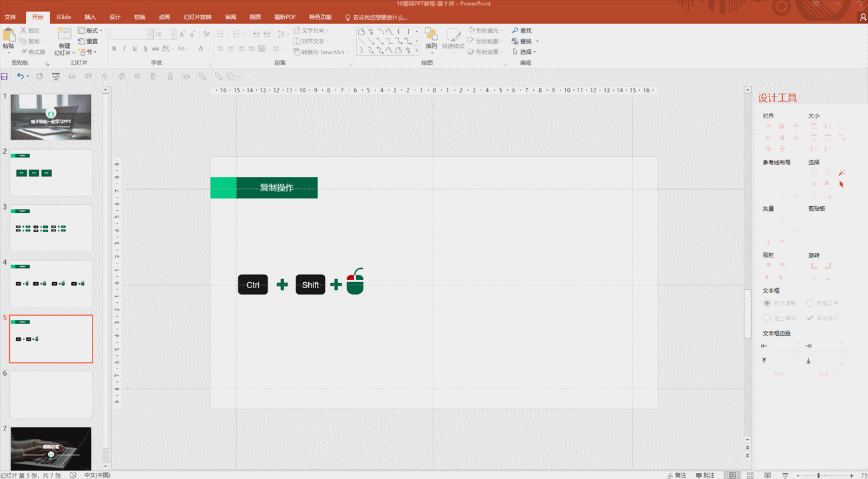Open the Shape Effects (形状效果) dropdown
868x479 pixels.
point(487,52)
